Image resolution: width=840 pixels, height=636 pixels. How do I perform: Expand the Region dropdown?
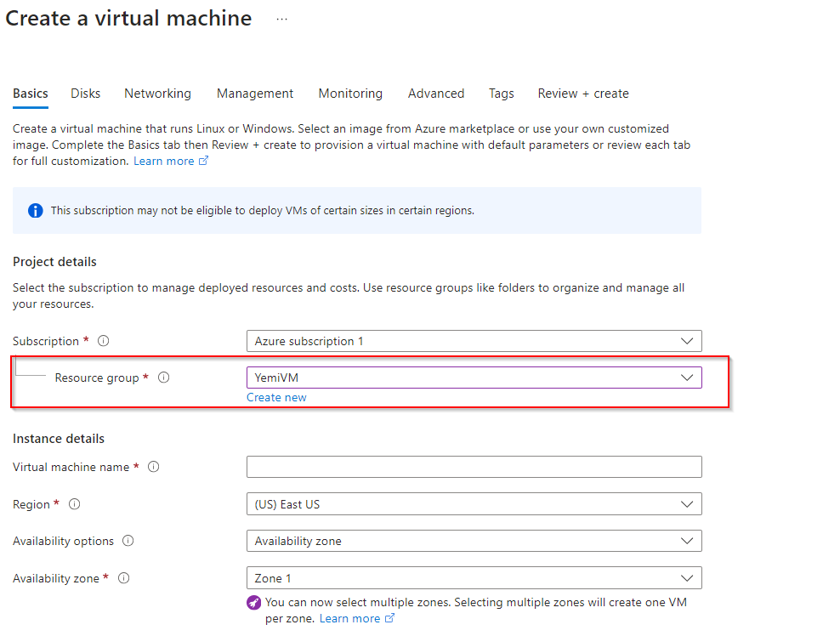point(474,504)
